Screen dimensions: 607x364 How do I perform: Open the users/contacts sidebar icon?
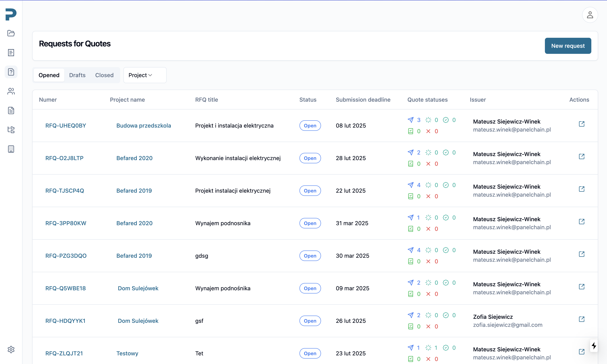tap(11, 91)
